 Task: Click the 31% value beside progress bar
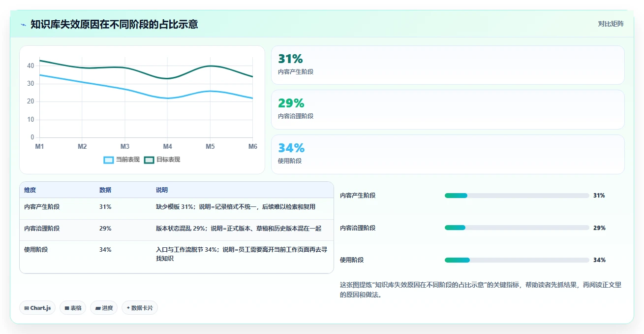(599, 196)
